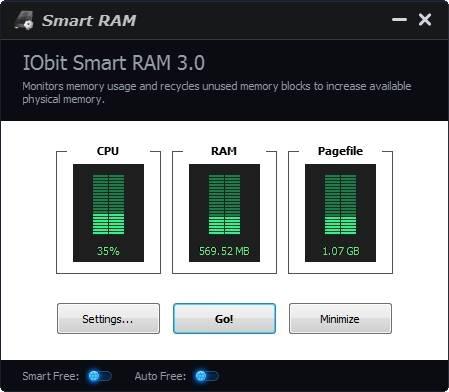The width and height of the screenshot is (449, 392).
Task: Start memory cleanup with Go!
Action: pos(224,318)
